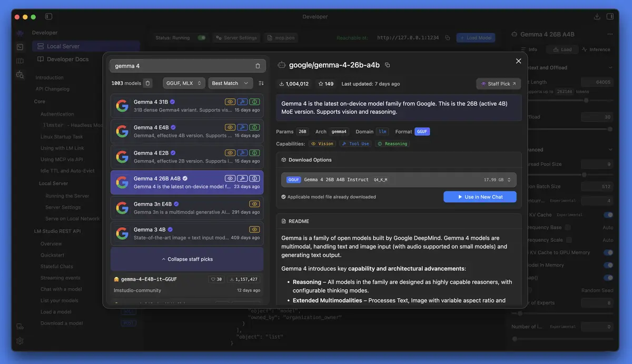The image size is (632, 364).
Task: Check the Frequency Base checkbox
Action: [567, 227]
